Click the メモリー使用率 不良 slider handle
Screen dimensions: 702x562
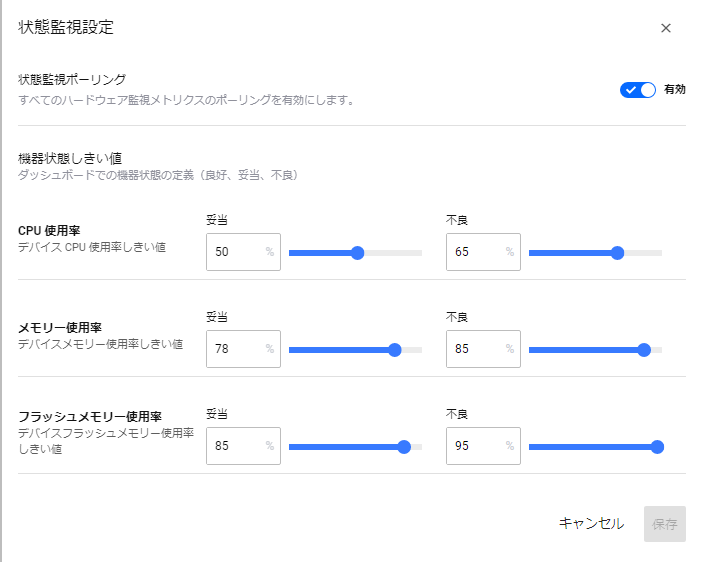coord(644,350)
